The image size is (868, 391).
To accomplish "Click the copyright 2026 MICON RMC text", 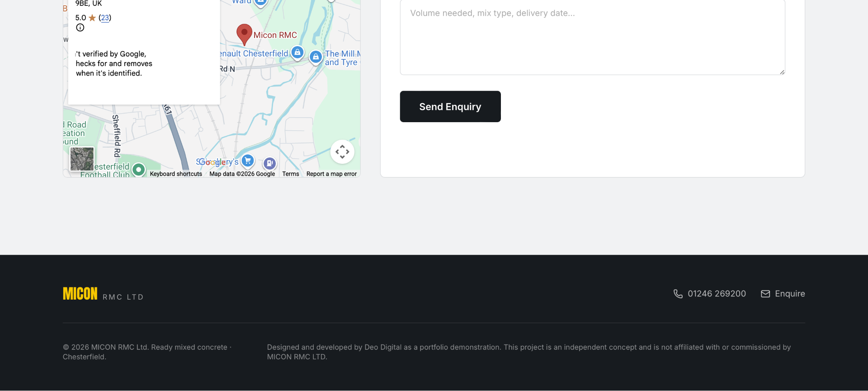I will click(x=147, y=352).
